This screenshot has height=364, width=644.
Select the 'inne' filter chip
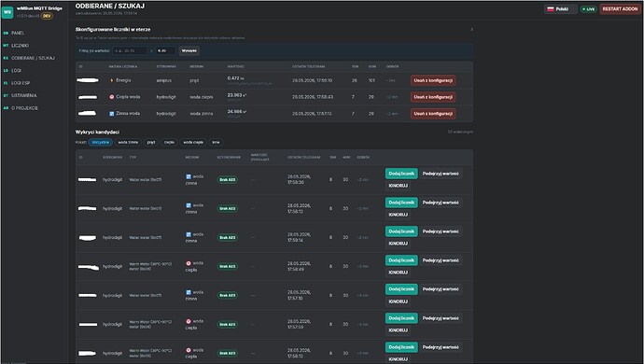(x=216, y=142)
